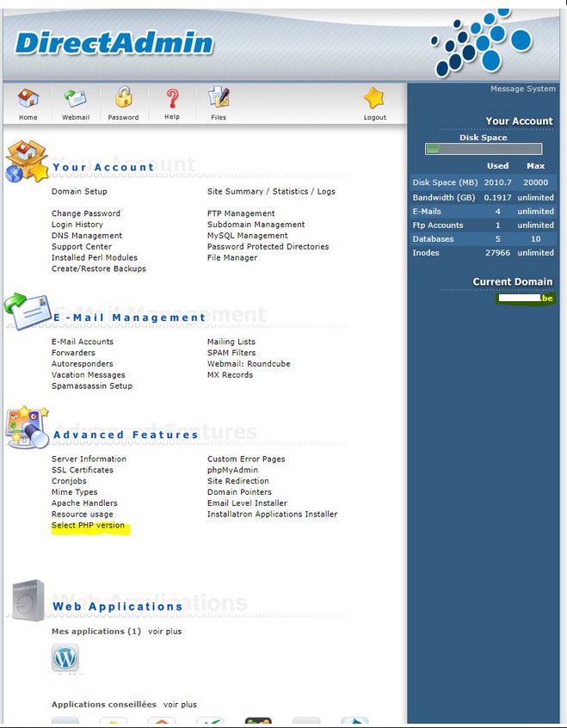Open File Manager link
567x728 pixels.
(x=232, y=257)
